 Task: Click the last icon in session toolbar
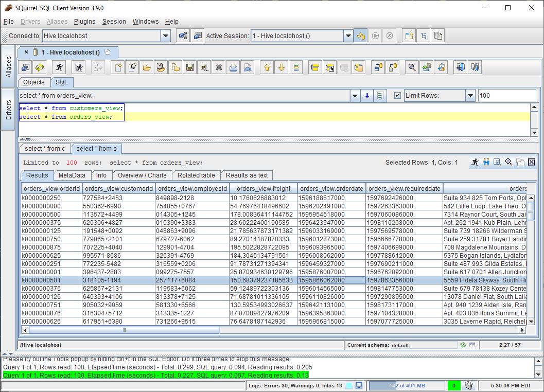click(x=475, y=67)
